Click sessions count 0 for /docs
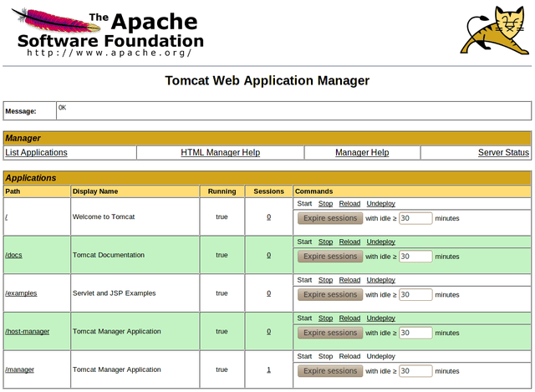 click(269, 255)
